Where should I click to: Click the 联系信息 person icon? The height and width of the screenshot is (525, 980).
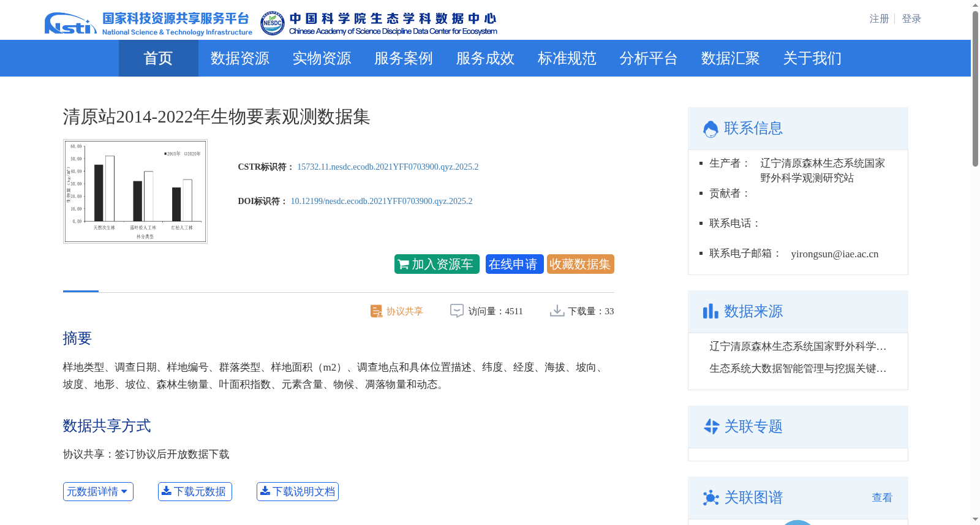coord(710,129)
